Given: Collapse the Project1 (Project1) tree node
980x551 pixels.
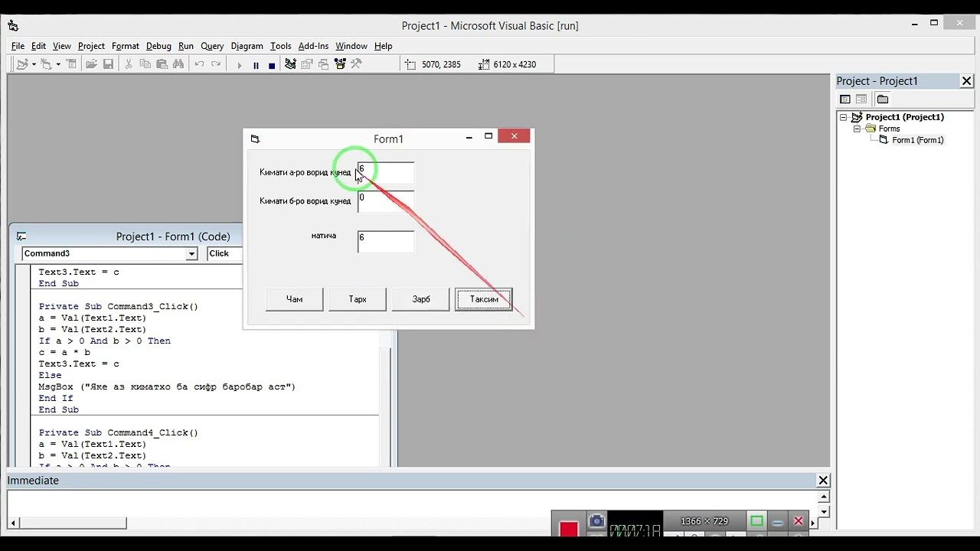Looking at the screenshot, I should click(844, 117).
